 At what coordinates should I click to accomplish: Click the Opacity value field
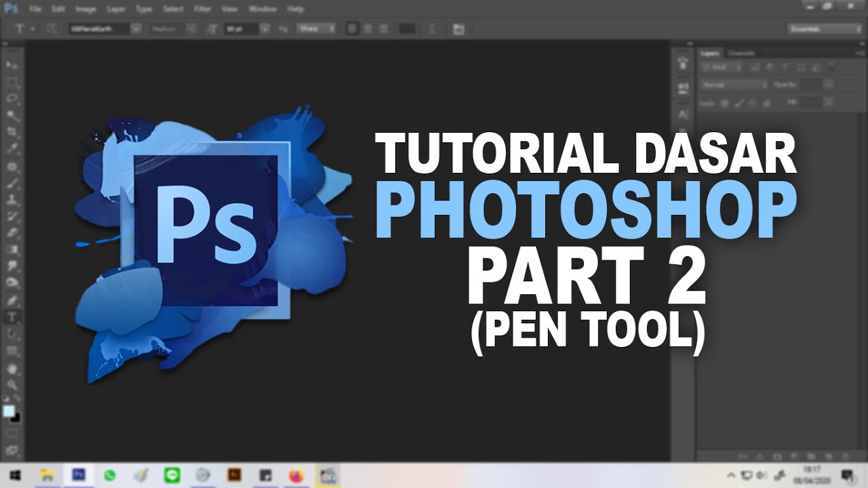click(812, 85)
